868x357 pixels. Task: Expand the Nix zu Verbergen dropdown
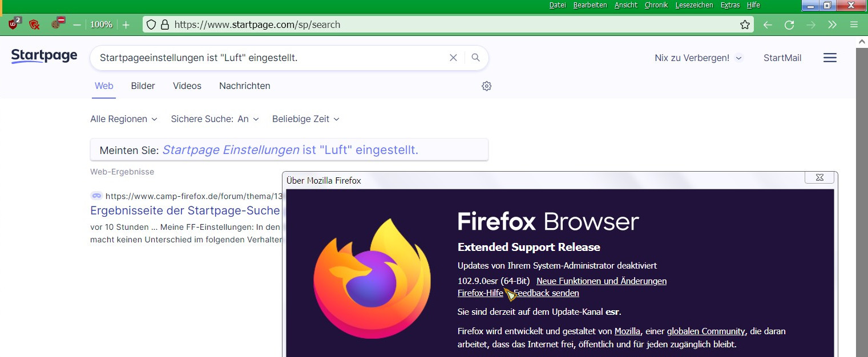(x=699, y=58)
